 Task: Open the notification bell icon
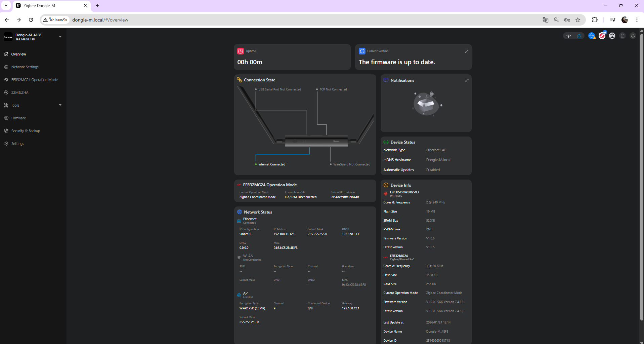pos(633,36)
